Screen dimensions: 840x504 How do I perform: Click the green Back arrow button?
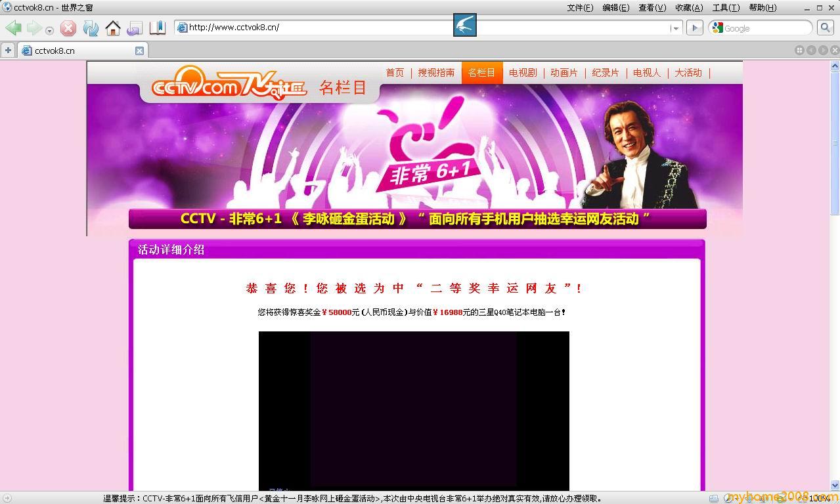(13, 28)
